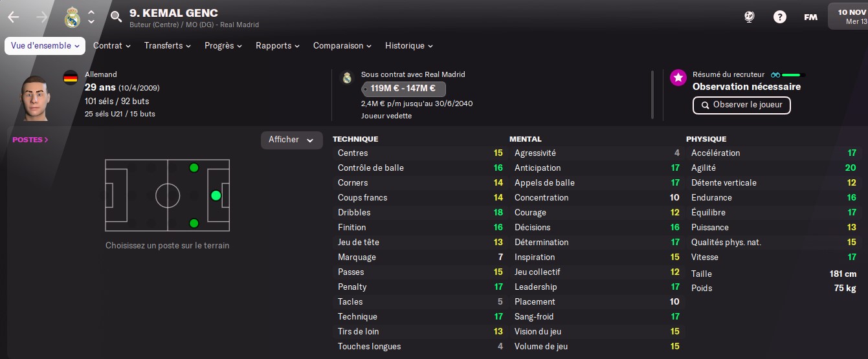868x359 pixels.
Task: Click the search magnifier icon
Action: coord(116,17)
